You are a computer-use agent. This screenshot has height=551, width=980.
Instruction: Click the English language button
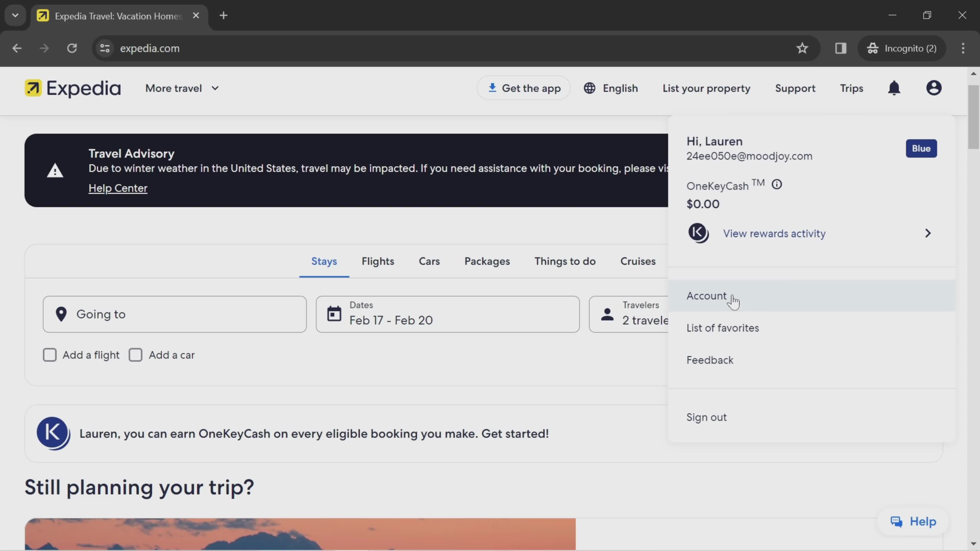(611, 88)
